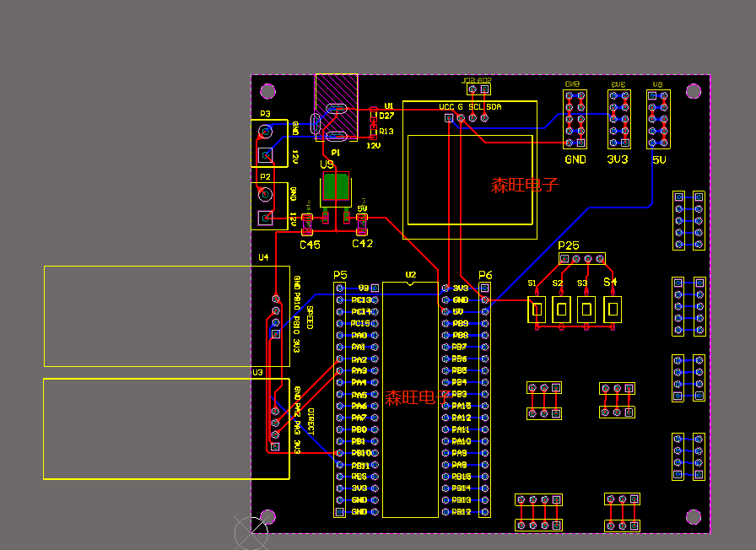Click the top-left mounting hole
This screenshot has height=550, width=756.
tap(268, 91)
